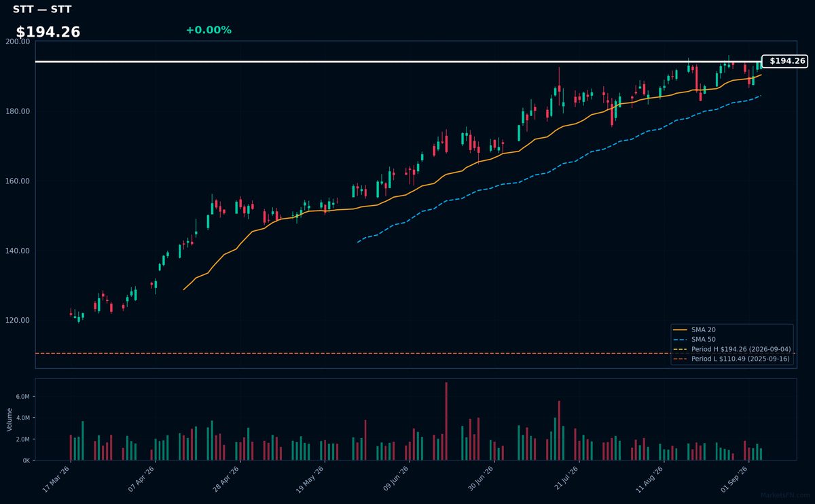Click the tallest red volume bar
The width and height of the screenshot is (815, 504).
point(446,421)
